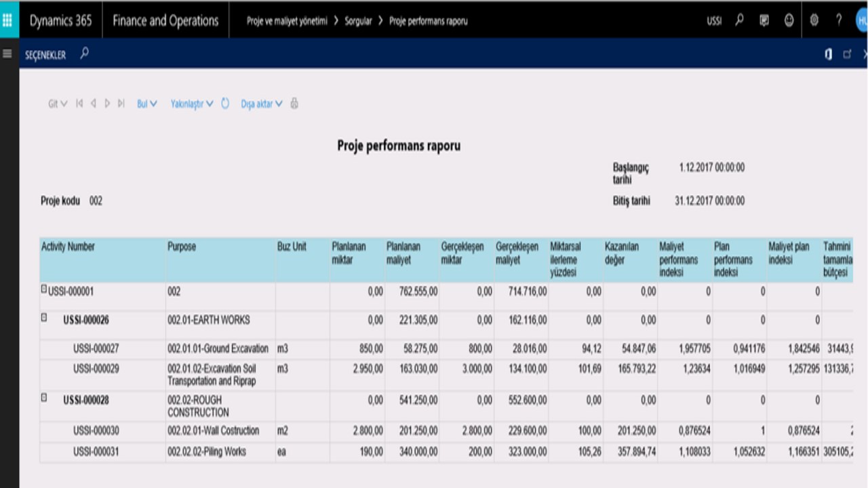Collapse the USSI-000001 row
Viewport: 868px width, 488px height.
point(44,289)
